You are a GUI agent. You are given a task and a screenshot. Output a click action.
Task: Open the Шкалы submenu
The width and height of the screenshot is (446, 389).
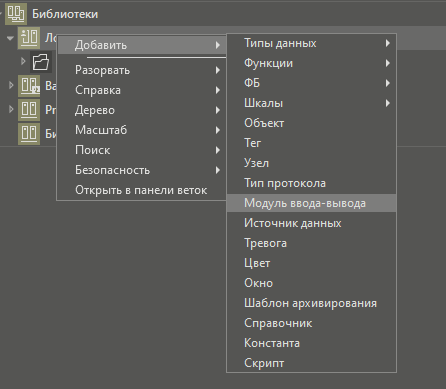click(x=311, y=103)
